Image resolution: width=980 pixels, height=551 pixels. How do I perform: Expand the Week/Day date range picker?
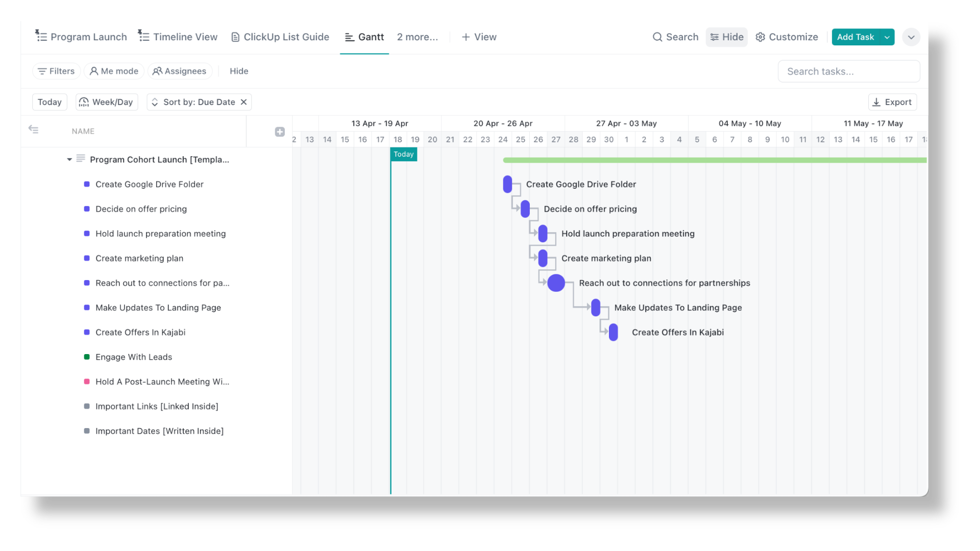coord(106,102)
